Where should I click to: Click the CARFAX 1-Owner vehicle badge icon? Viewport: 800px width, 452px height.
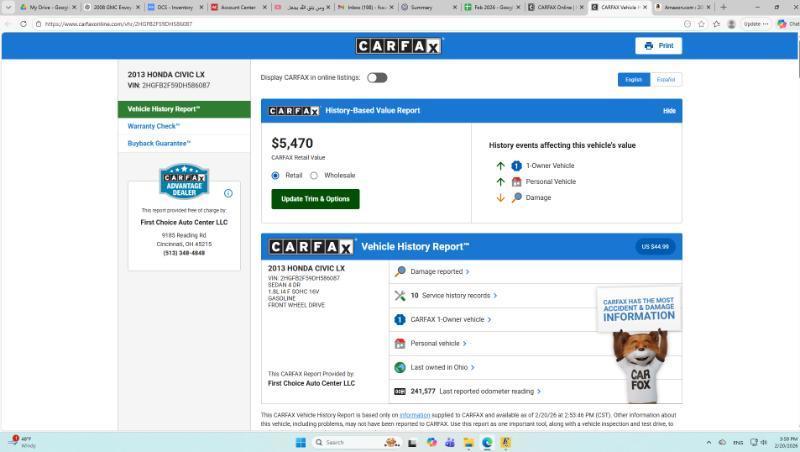[x=400, y=319]
